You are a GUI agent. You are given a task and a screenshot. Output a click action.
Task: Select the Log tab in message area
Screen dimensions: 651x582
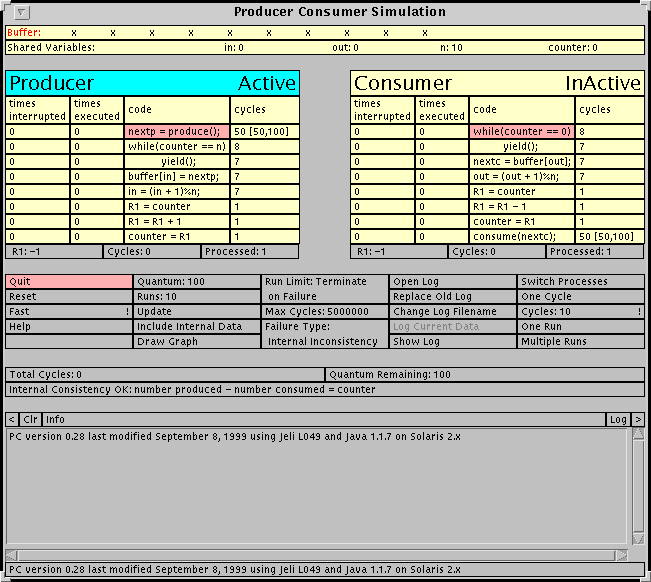point(618,419)
